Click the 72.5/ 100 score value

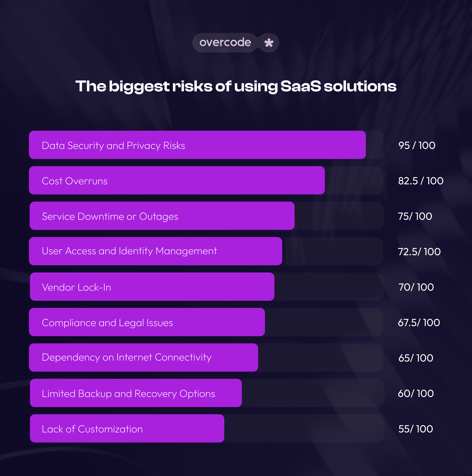pos(419,252)
